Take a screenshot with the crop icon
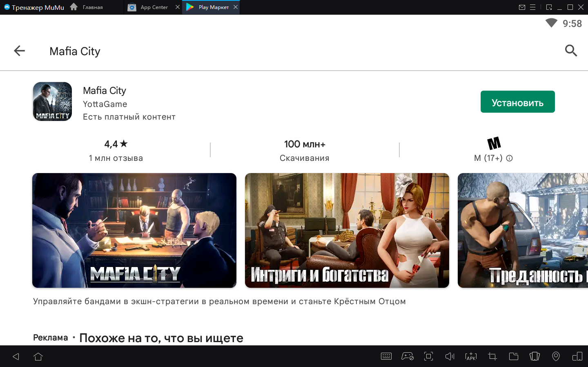Viewport: 588px width, 367px height. (492, 356)
